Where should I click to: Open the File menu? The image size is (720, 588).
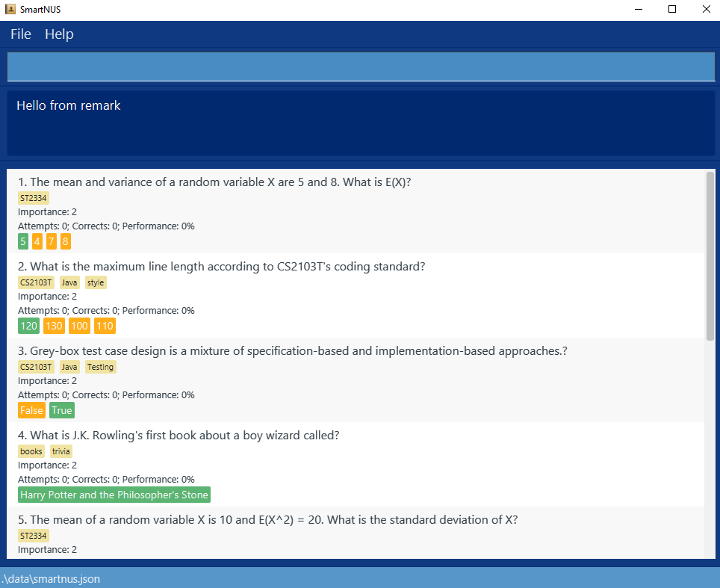19,34
